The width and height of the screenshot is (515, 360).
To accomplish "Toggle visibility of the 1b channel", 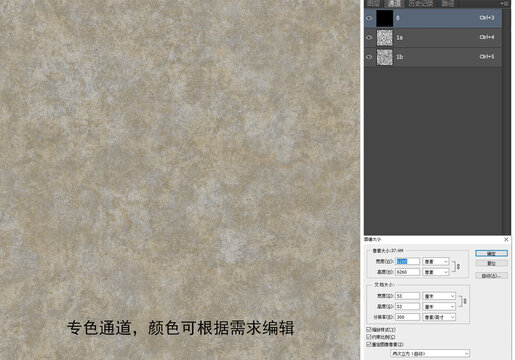I will pos(369,57).
